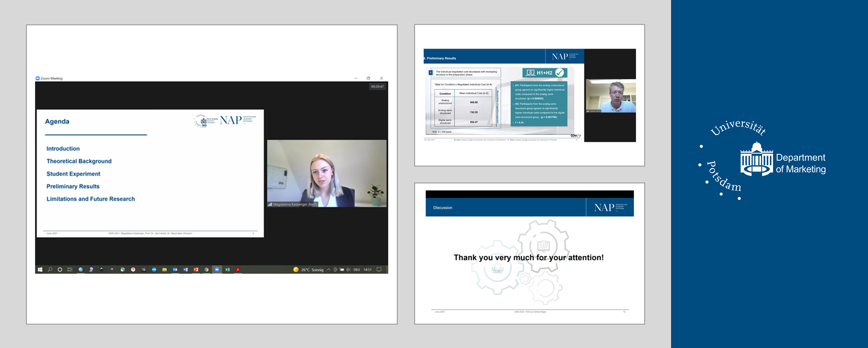Restore the Zoom Meeting window size
Screen dimensions: 868x348
click(368, 78)
